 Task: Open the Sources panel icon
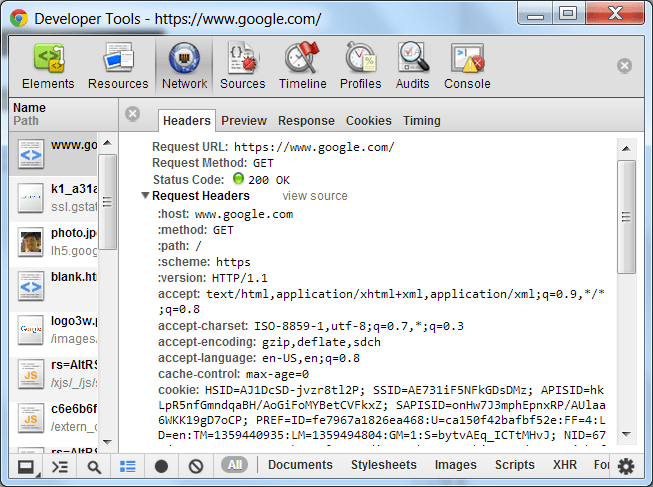243,57
